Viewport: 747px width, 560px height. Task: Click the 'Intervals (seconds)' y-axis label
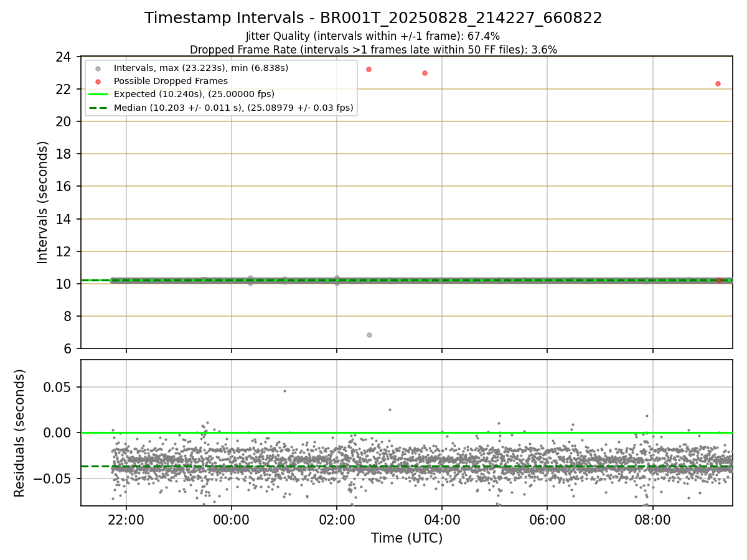(x=42, y=202)
